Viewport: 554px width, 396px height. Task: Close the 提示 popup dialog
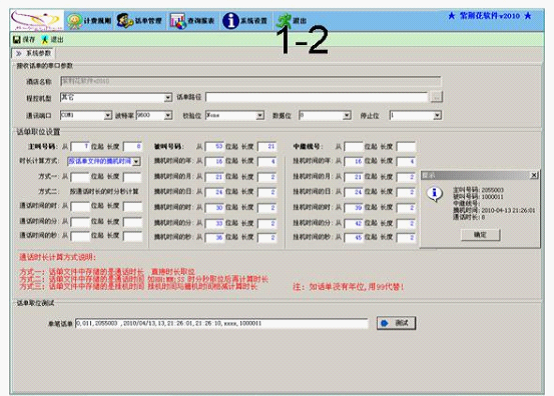pos(534,175)
